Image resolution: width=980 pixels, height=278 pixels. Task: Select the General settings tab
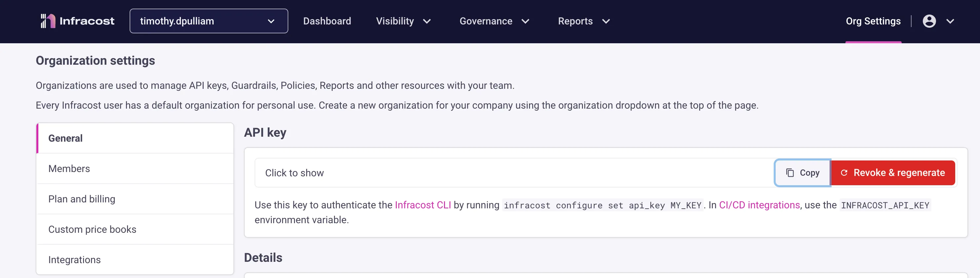click(x=65, y=138)
